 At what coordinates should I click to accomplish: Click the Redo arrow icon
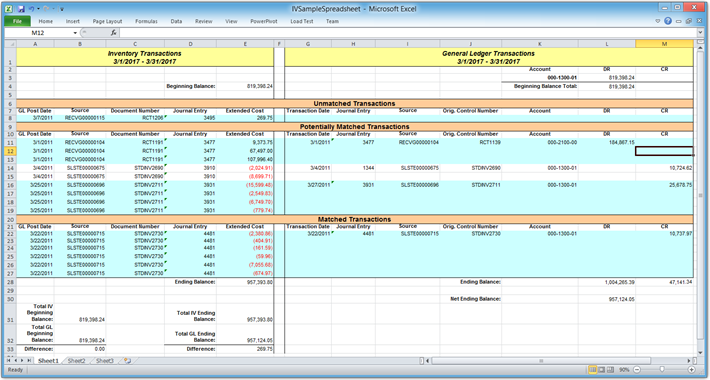pos(46,9)
